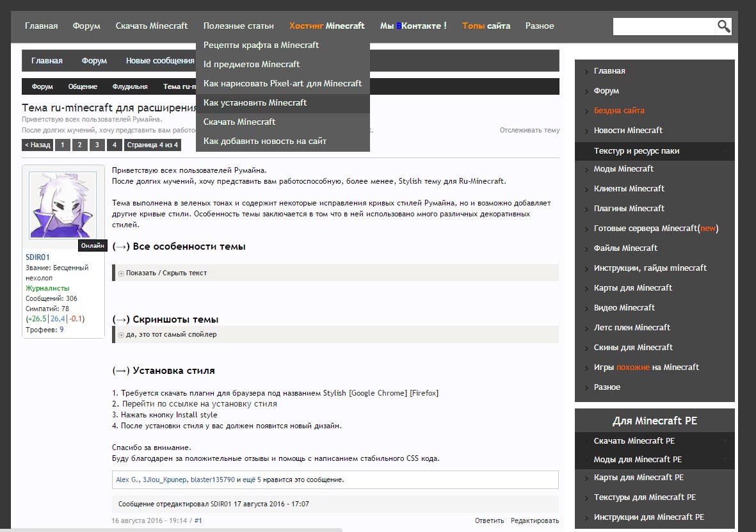
Task: Expand the 'Показать / Скрыть текст' spoiler
Action: 166,273
